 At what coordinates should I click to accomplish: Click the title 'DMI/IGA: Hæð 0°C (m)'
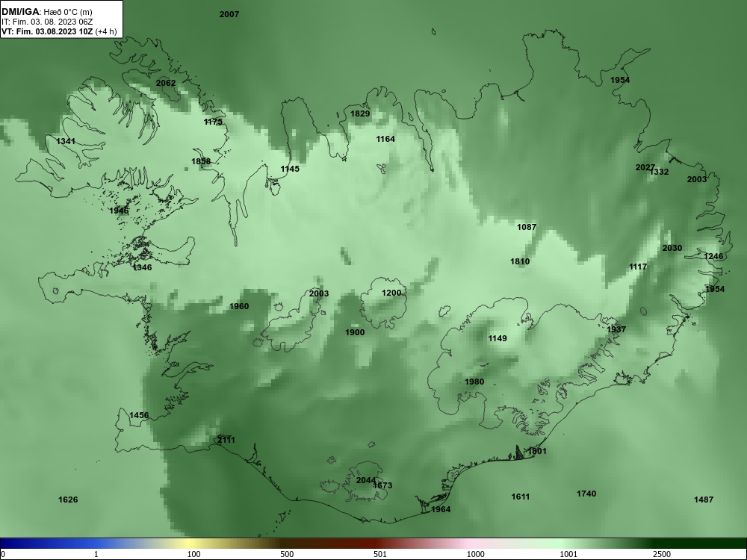coord(46,11)
